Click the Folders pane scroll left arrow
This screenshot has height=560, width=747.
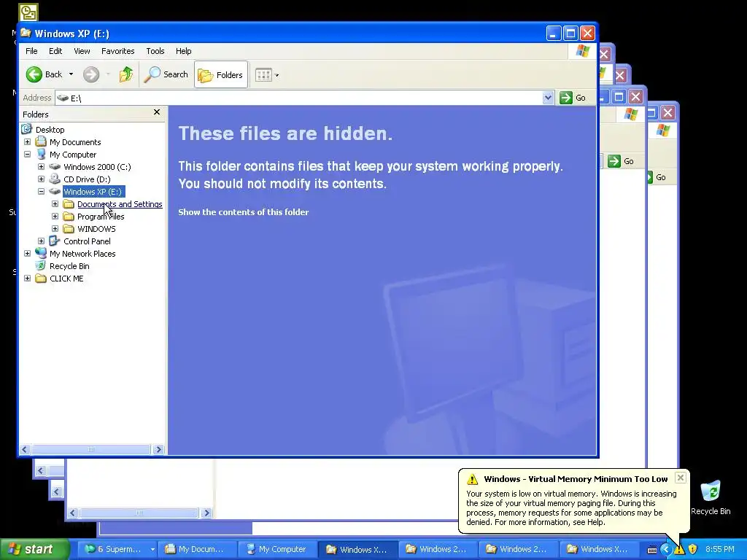point(25,449)
